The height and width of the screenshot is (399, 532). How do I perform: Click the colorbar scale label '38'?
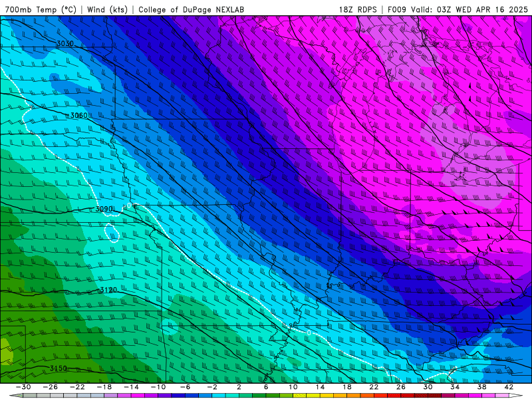481,387
